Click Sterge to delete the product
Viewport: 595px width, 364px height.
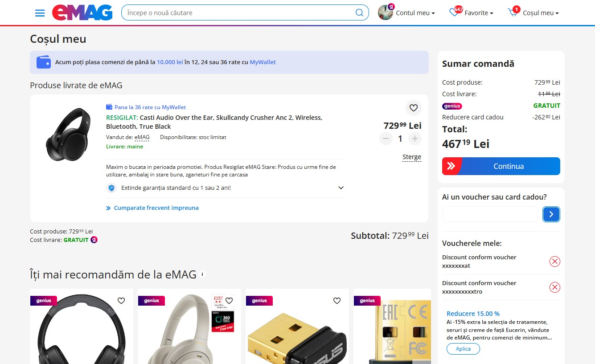[411, 157]
